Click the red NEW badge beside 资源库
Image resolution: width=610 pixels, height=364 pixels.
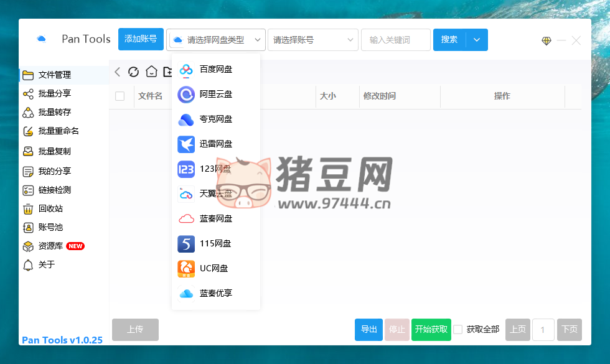pos(75,246)
